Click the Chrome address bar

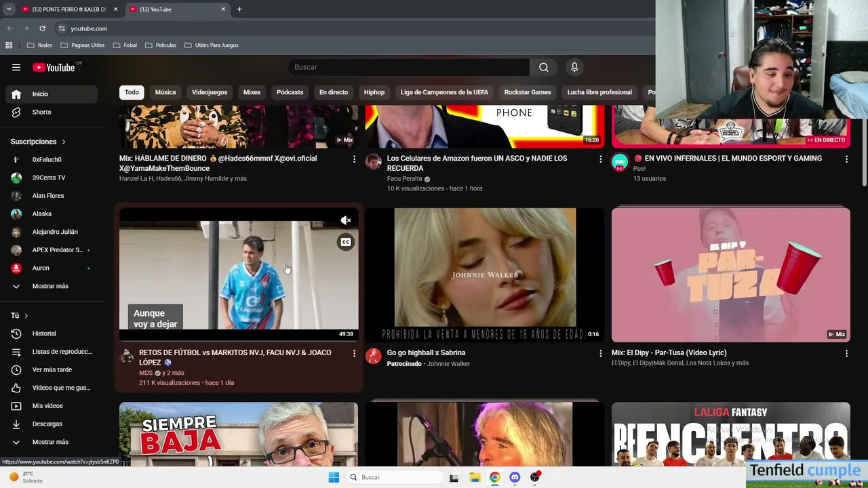click(353, 28)
